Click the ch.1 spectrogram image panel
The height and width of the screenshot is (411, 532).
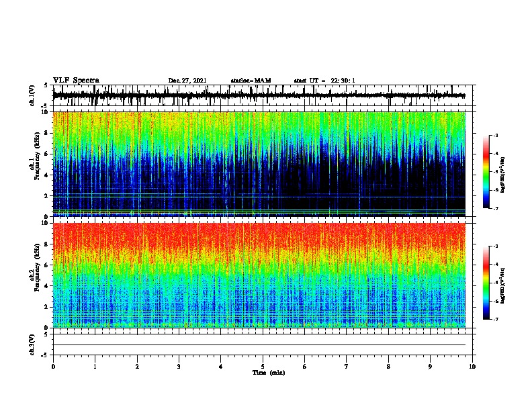click(x=259, y=164)
